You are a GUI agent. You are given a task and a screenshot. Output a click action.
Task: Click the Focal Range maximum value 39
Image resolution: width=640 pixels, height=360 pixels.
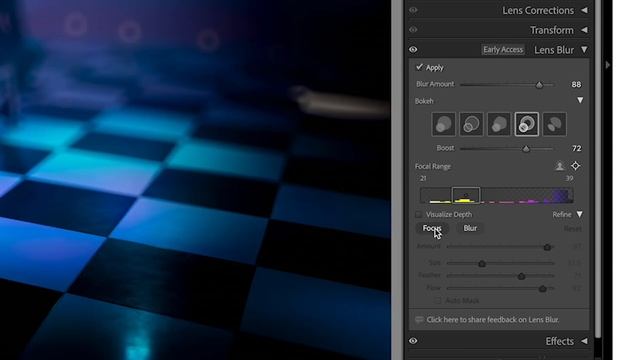pyautogui.click(x=569, y=178)
